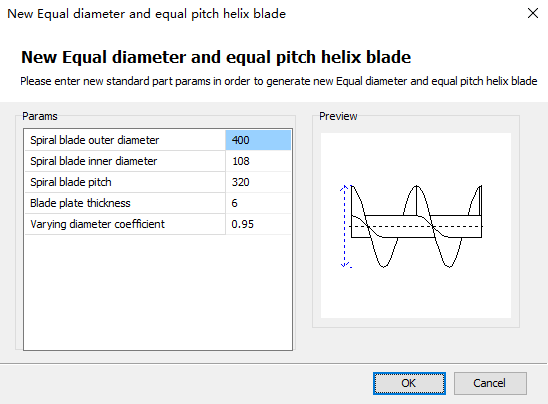Viewport: 548px width, 404px height.
Task: Click the Spiral blade inner diameter label
Action: pos(94,161)
